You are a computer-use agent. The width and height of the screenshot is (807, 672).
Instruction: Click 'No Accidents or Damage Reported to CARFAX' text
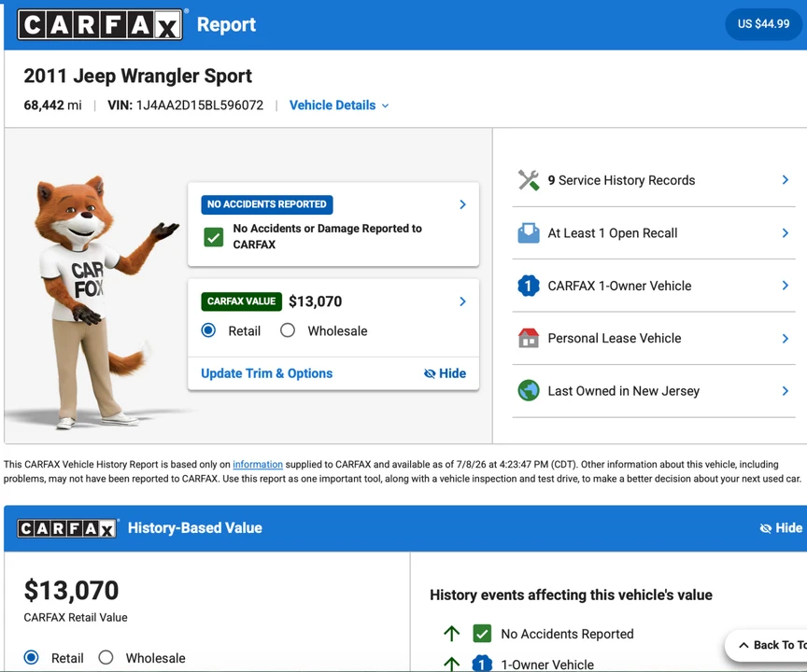(x=327, y=236)
